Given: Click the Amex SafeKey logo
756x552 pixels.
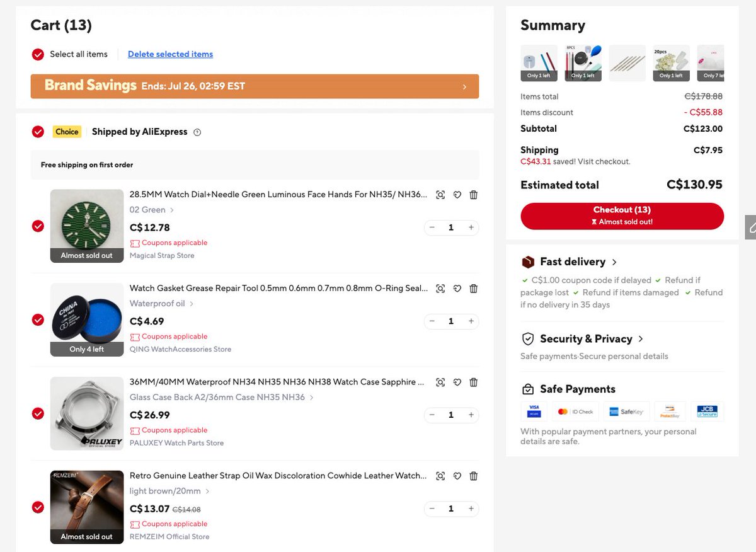Looking at the screenshot, I should [x=626, y=411].
